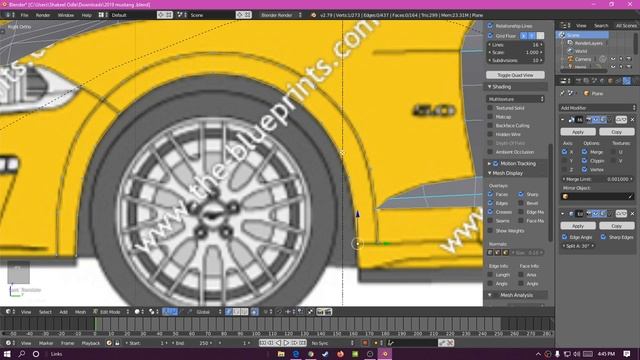Open the Blender Render engine dropdown
This screenshot has width=640, height=360.
coord(281,15)
